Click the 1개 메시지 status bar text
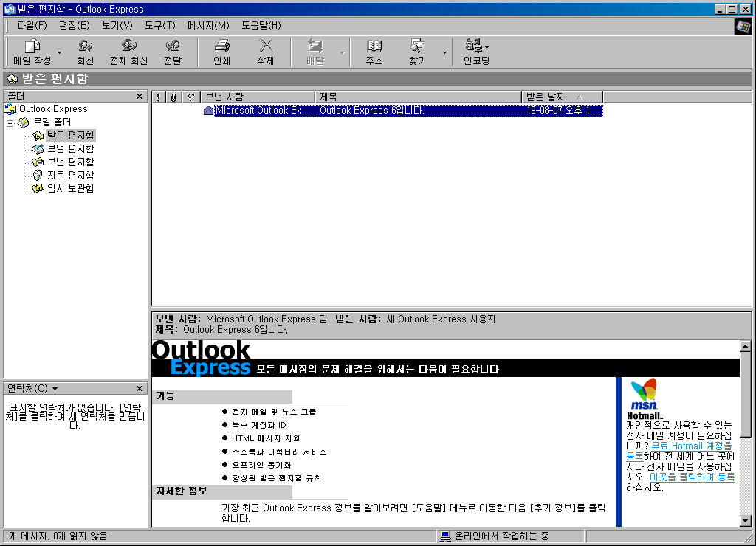 [x=56, y=536]
